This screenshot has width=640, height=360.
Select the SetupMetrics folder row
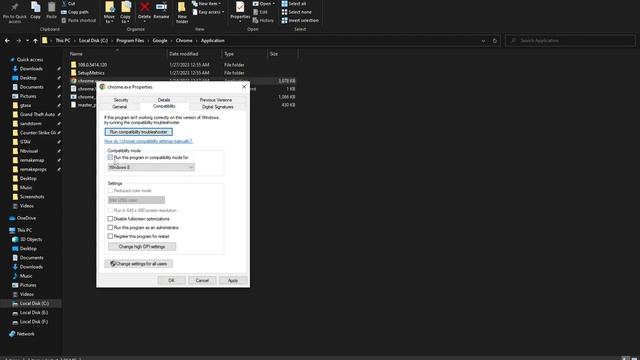coord(183,73)
